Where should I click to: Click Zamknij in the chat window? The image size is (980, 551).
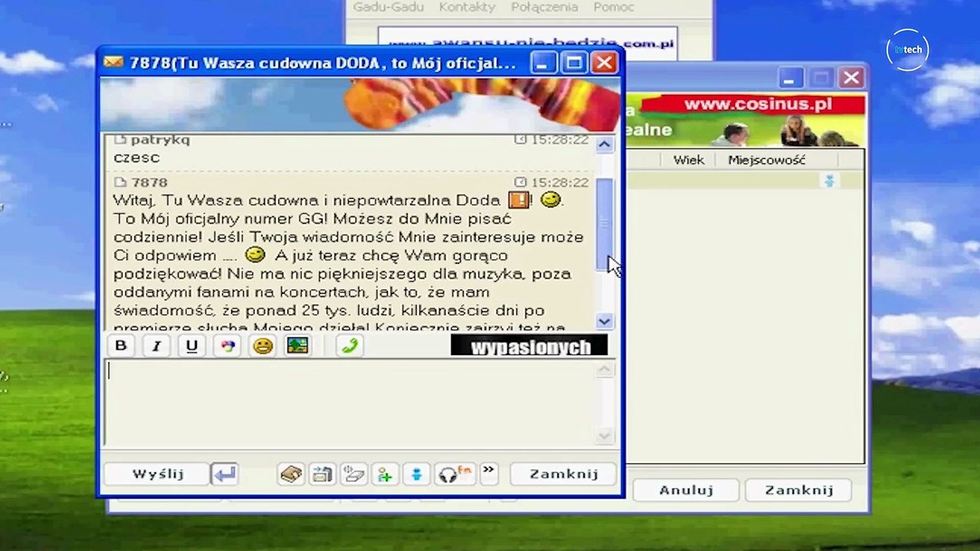click(563, 474)
